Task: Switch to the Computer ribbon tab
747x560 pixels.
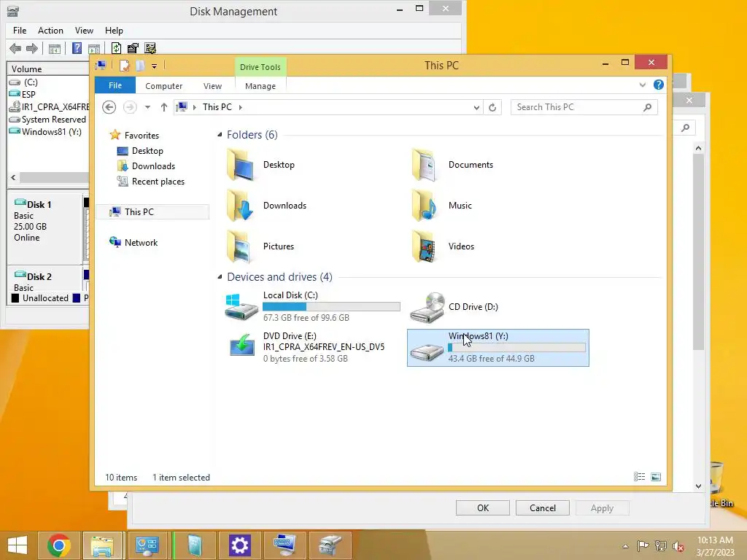Action: (x=164, y=86)
